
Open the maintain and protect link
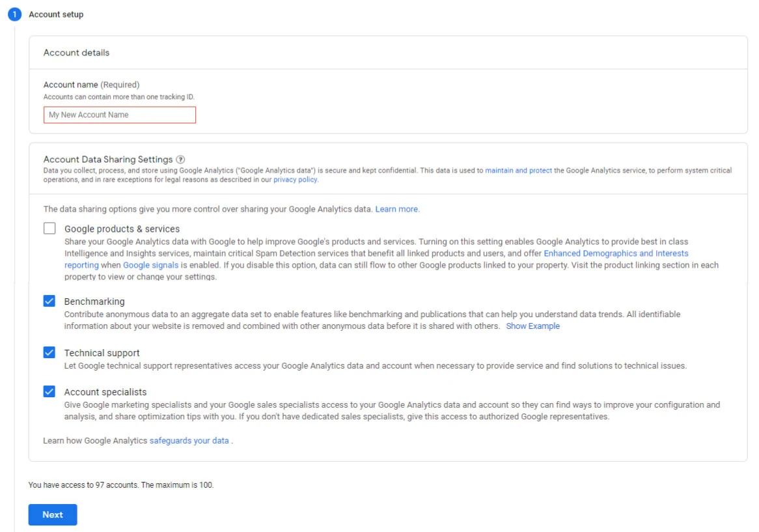pyautogui.click(x=518, y=171)
